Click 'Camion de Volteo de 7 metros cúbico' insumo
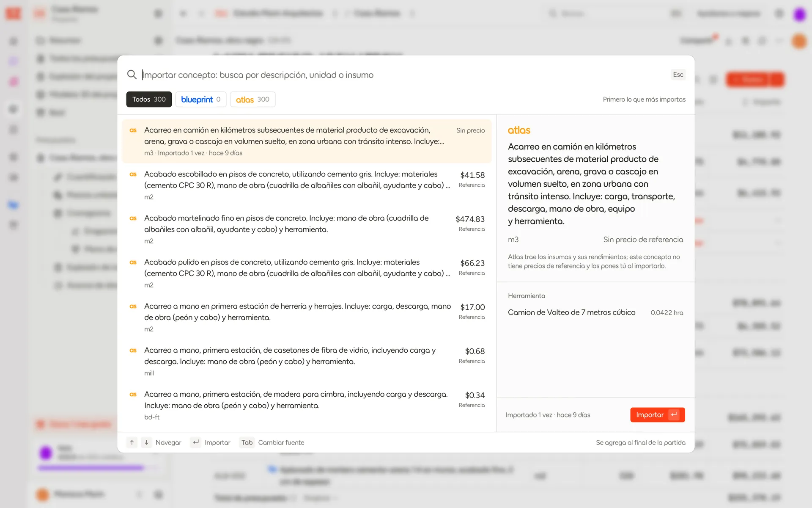Viewport: 812px width, 508px height. (571, 312)
